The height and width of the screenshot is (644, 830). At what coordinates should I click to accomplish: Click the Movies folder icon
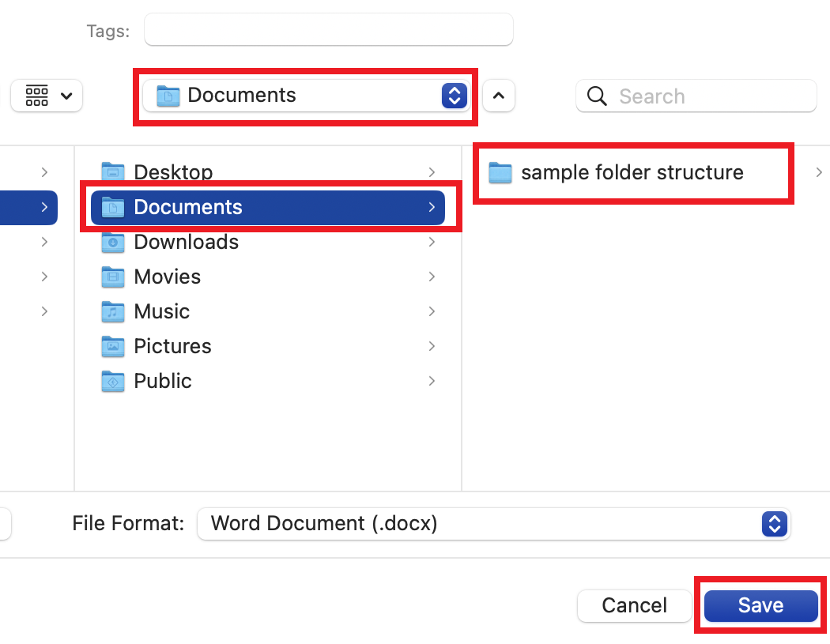pyautogui.click(x=113, y=277)
